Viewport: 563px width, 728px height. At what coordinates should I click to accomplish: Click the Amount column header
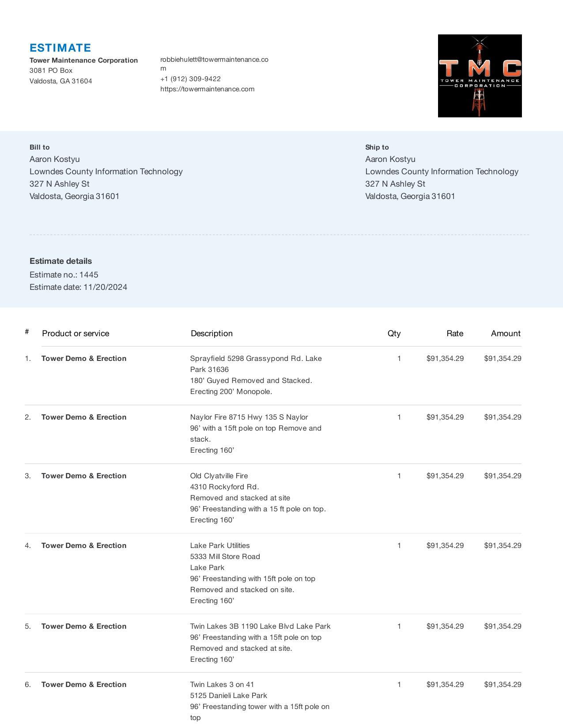tap(505, 334)
